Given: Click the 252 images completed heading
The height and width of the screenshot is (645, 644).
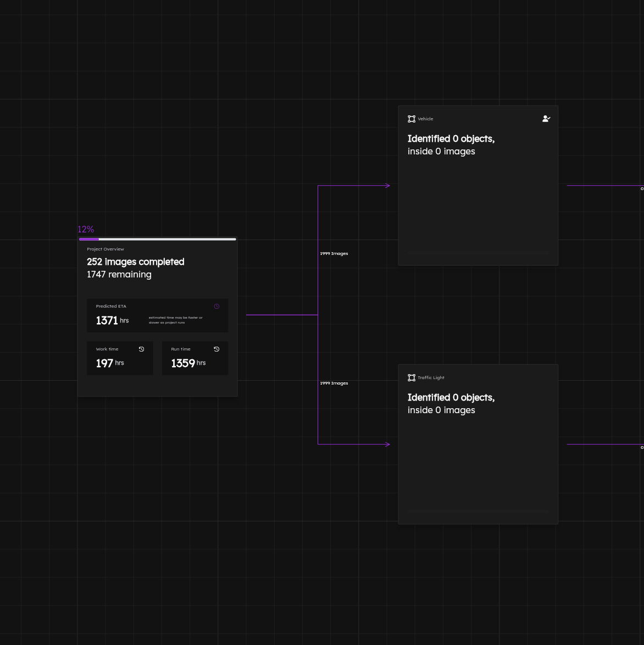Looking at the screenshot, I should click(135, 262).
